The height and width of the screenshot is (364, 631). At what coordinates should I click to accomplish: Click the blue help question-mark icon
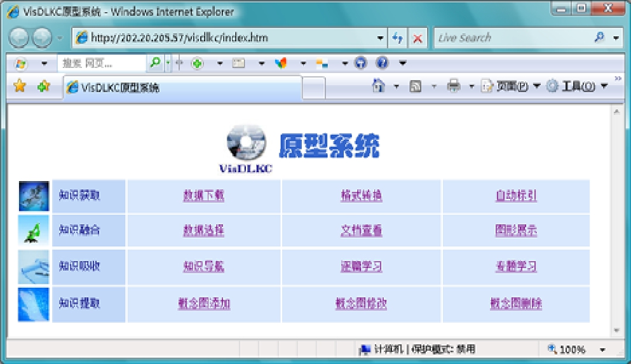click(382, 63)
